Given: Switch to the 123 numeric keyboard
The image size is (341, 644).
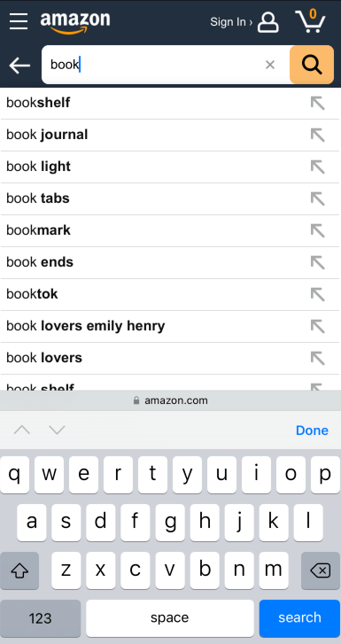Looking at the screenshot, I should [40, 618].
